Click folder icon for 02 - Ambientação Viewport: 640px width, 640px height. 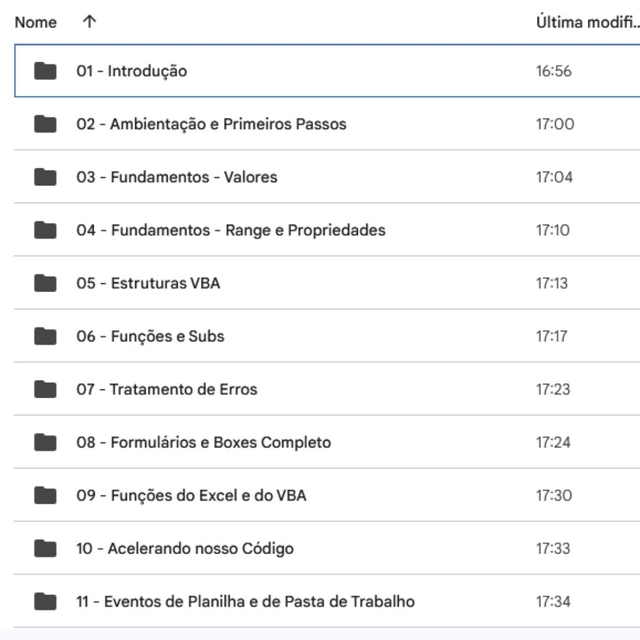(x=45, y=124)
